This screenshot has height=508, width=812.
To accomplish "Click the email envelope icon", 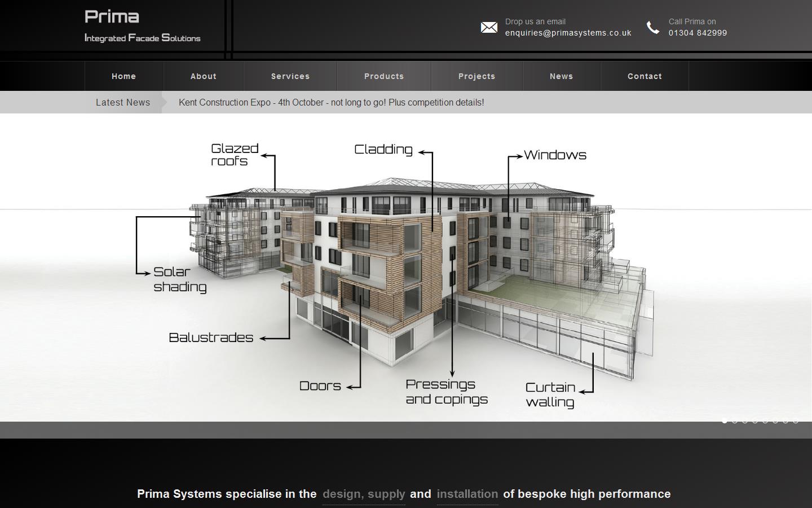I will [x=488, y=27].
